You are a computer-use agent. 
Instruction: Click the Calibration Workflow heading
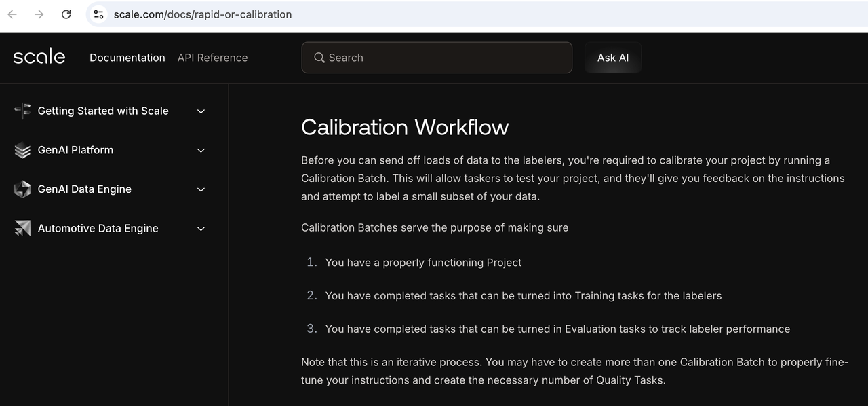405,127
